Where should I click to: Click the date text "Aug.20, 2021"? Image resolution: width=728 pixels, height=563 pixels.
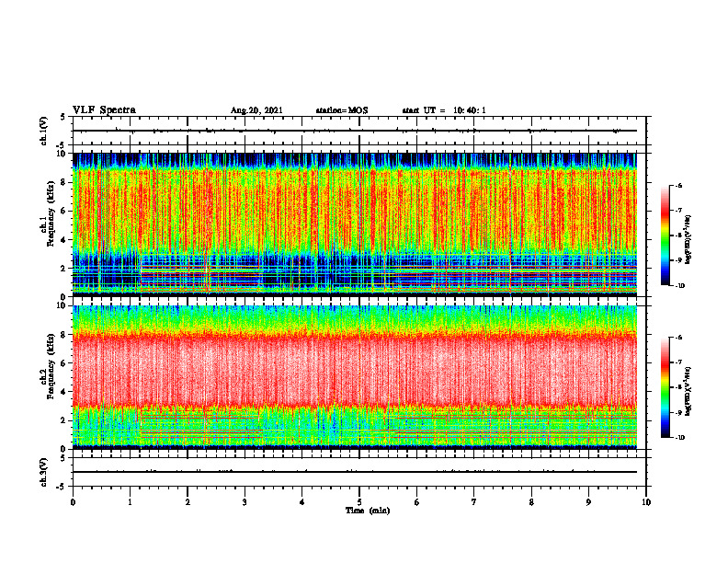tap(256, 110)
